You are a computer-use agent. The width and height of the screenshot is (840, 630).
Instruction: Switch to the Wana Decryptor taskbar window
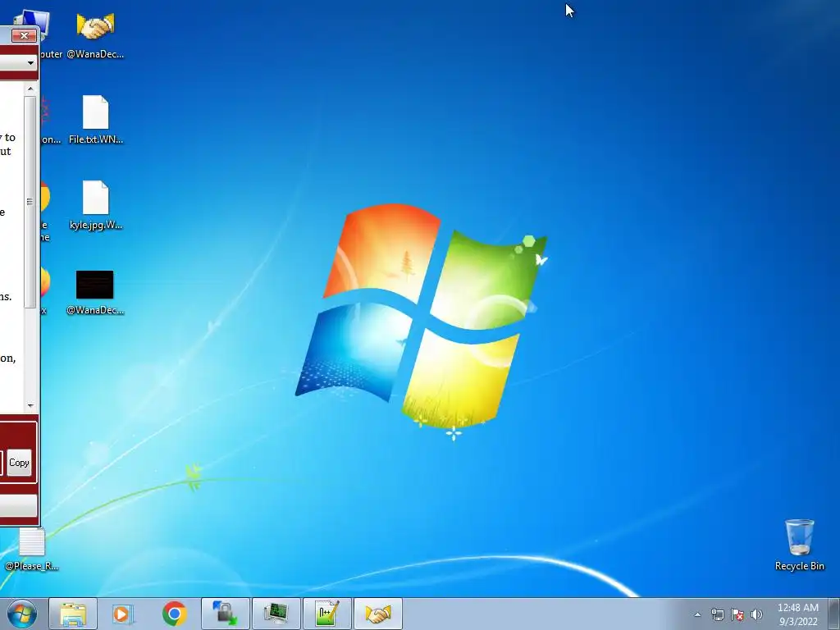click(377, 614)
